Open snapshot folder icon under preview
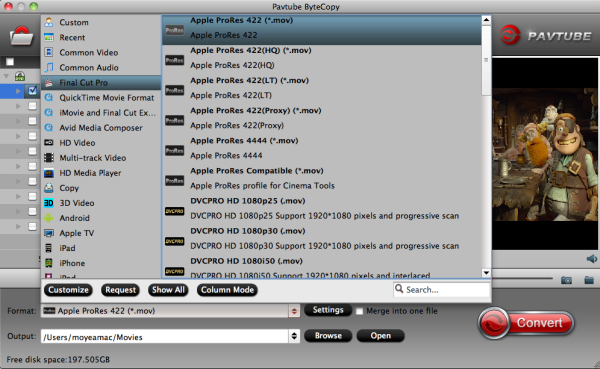 pyautogui.click(x=589, y=280)
